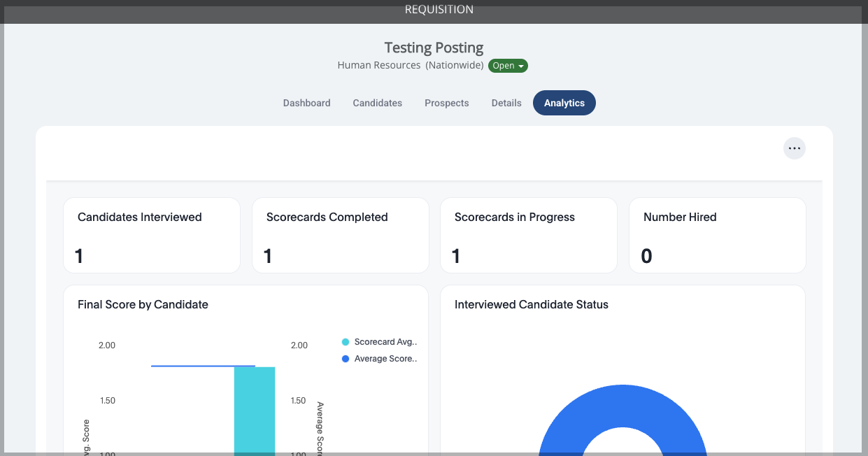Go to the Details tab

(506, 103)
